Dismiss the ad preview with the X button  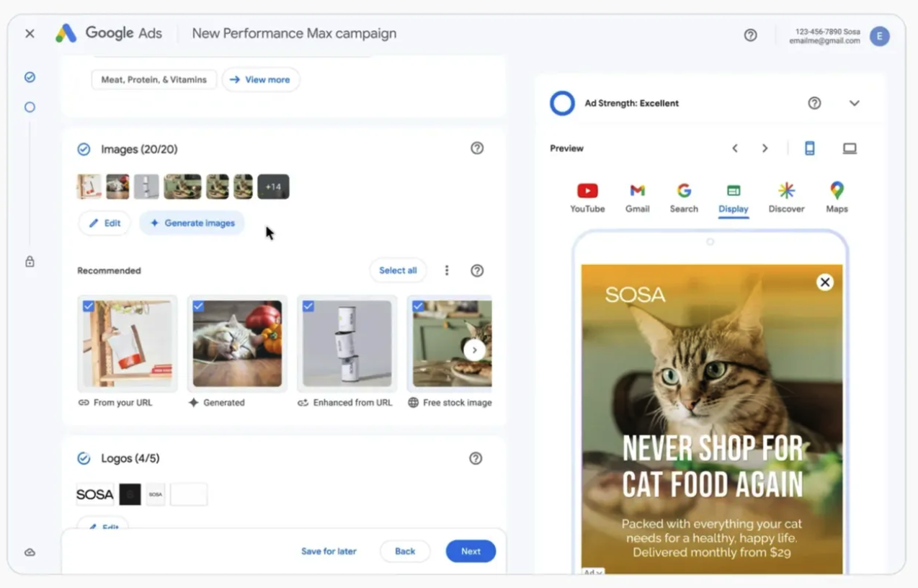[x=825, y=282]
